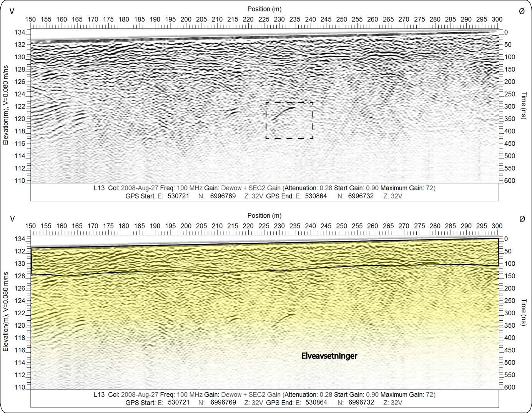Screen dimensions: 532x413
Task: Click position tick '200' on lower profile axis
Action: (x=186, y=226)
